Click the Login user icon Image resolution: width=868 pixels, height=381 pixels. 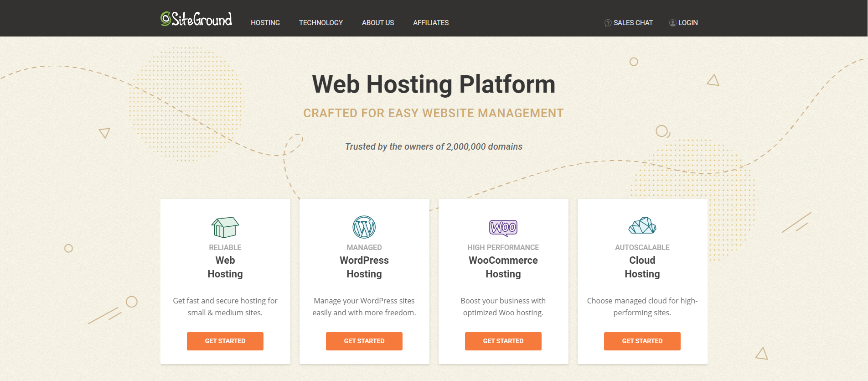672,23
